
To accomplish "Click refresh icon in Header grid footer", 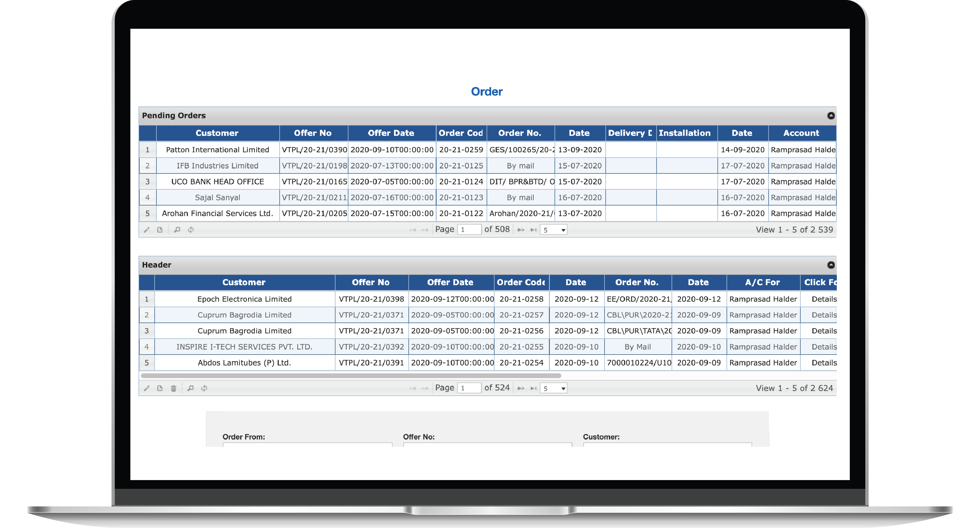I will [x=204, y=388].
